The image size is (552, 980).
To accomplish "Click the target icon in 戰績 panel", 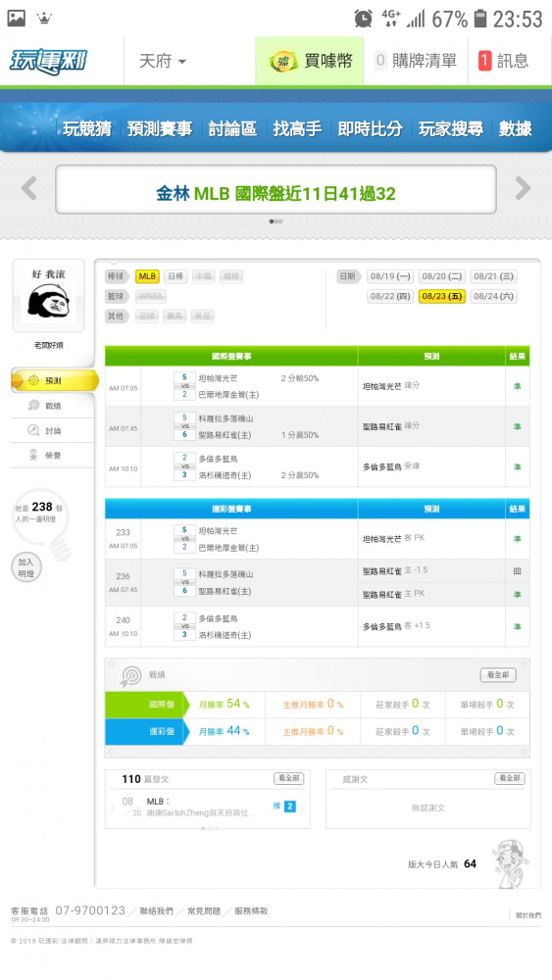I will (130, 675).
